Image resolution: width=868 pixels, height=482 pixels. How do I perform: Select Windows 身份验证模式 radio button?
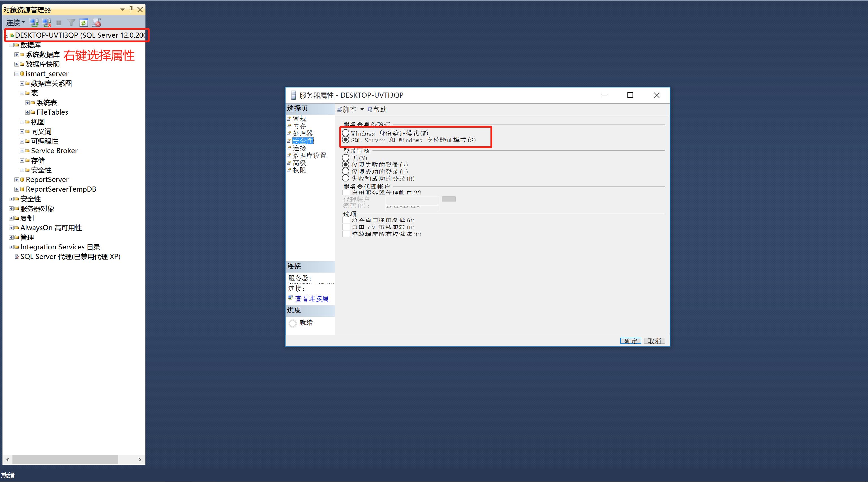coord(346,132)
